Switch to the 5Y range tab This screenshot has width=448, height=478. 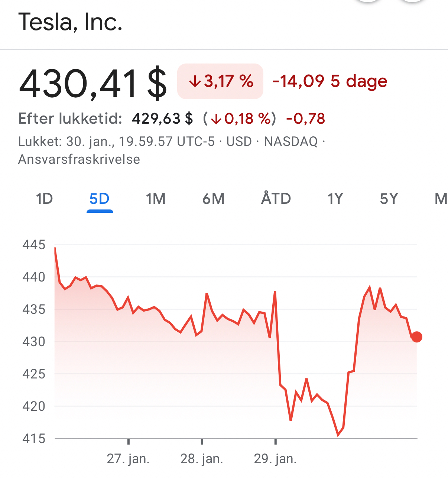click(389, 199)
